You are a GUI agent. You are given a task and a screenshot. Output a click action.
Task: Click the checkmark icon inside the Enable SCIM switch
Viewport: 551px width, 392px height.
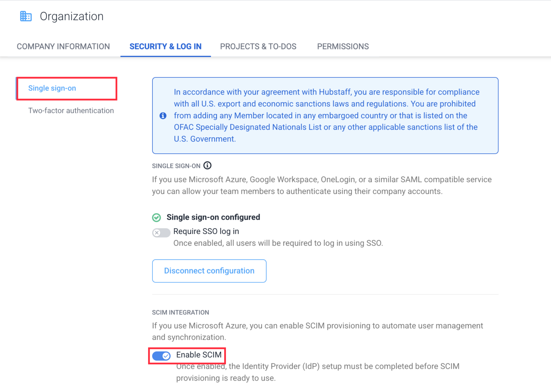(x=165, y=356)
